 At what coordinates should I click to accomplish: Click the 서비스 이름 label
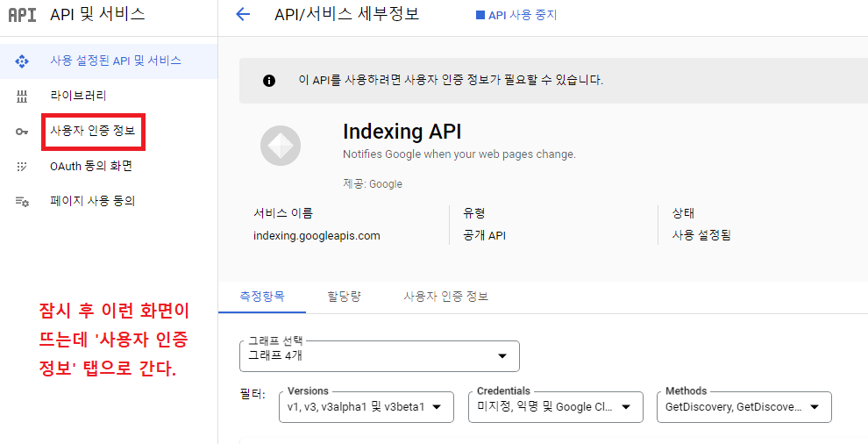[283, 213]
